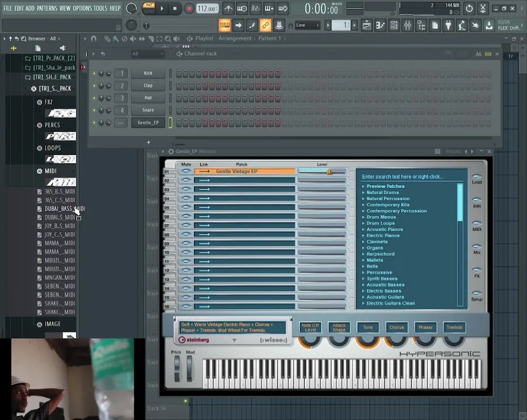This screenshot has height=420, width=527.
Task: Click the magnet snap icon in playlist
Action: point(94,38)
